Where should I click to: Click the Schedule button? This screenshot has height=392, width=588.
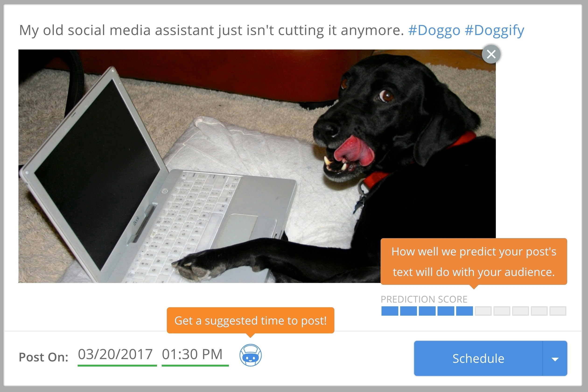click(478, 358)
